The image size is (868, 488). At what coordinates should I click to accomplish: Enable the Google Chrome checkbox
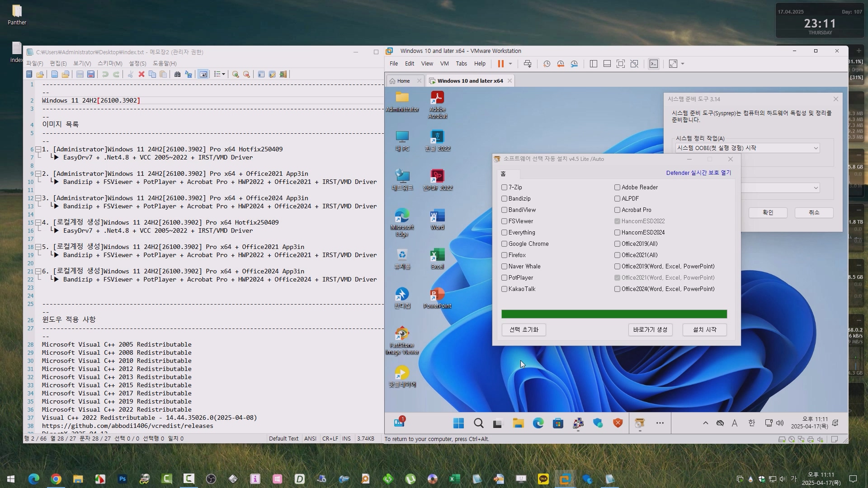tap(504, 244)
